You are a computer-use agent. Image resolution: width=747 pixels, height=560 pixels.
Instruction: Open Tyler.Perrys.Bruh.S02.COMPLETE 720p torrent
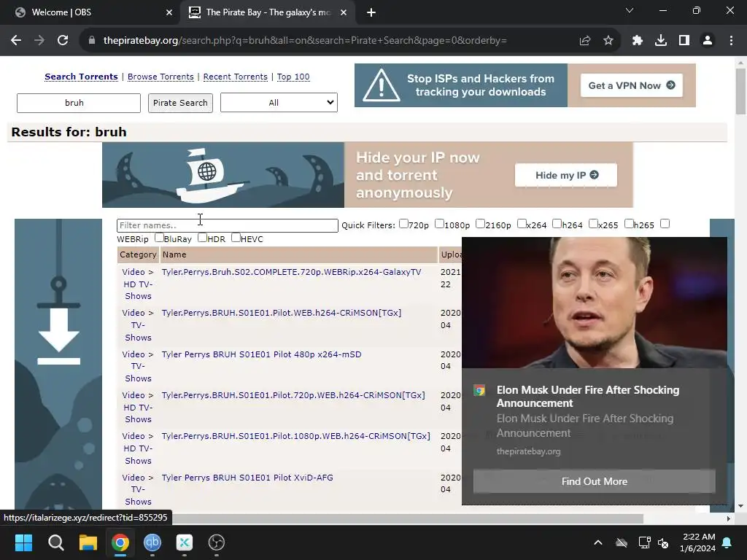pos(291,272)
